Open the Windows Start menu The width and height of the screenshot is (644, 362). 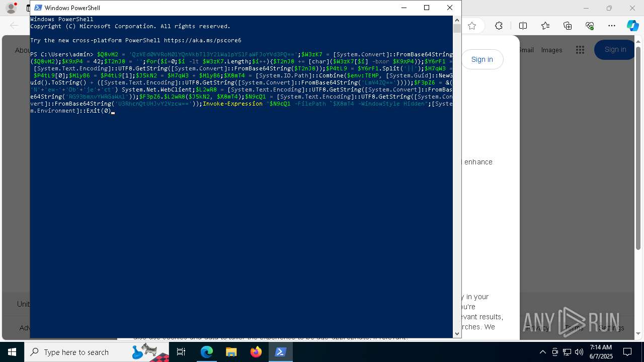(12, 352)
